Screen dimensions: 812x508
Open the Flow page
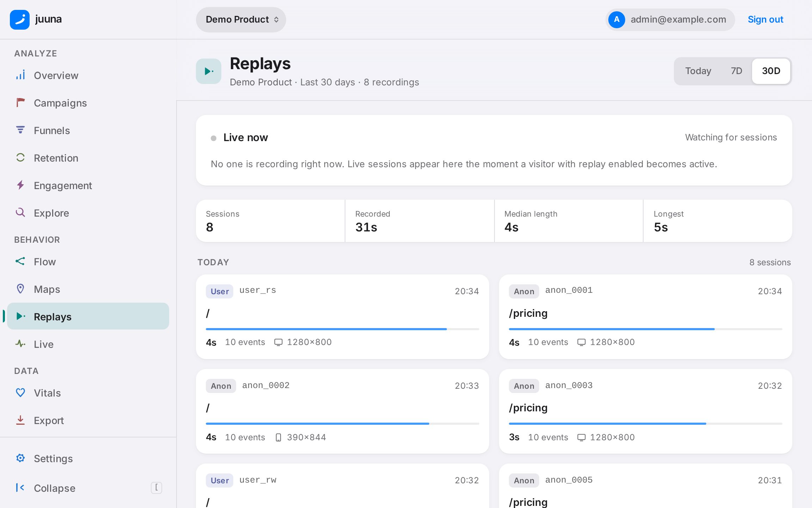coord(88,261)
